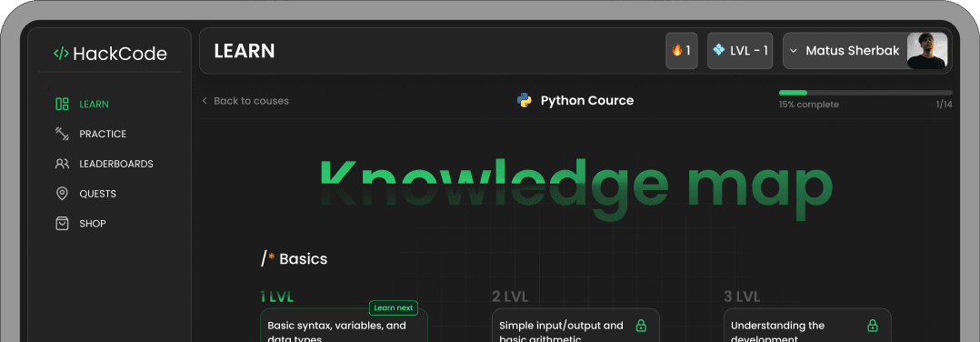Open the Understanding the development card
This screenshot has height=342, width=980.
click(807, 325)
